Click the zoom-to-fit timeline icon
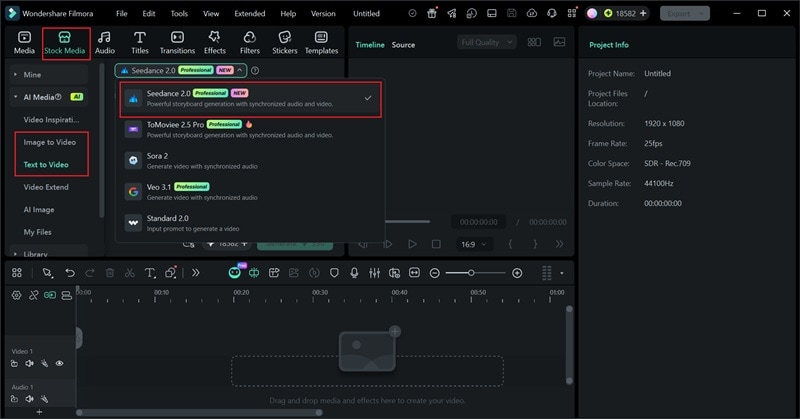Image resolution: width=800 pixels, height=419 pixels. click(414, 273)
